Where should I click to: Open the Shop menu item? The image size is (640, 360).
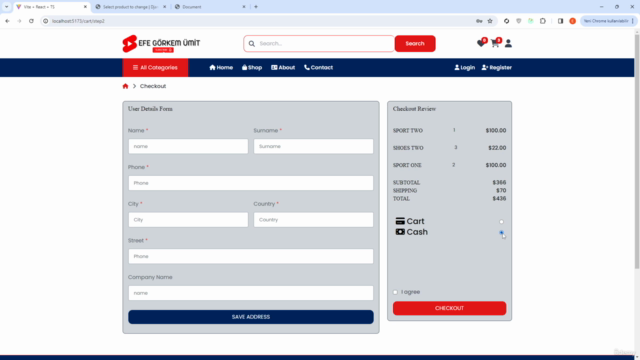pyautogui.click(x=252, y=68)
